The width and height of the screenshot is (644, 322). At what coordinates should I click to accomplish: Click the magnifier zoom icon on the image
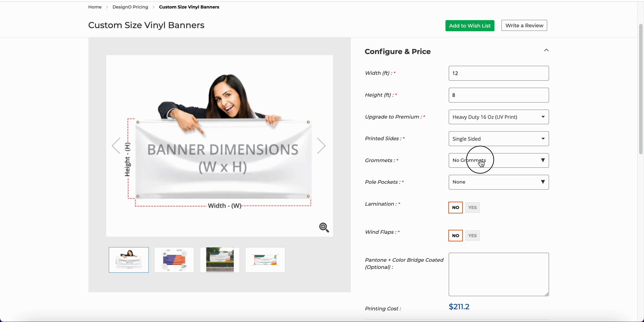[324, 227]
